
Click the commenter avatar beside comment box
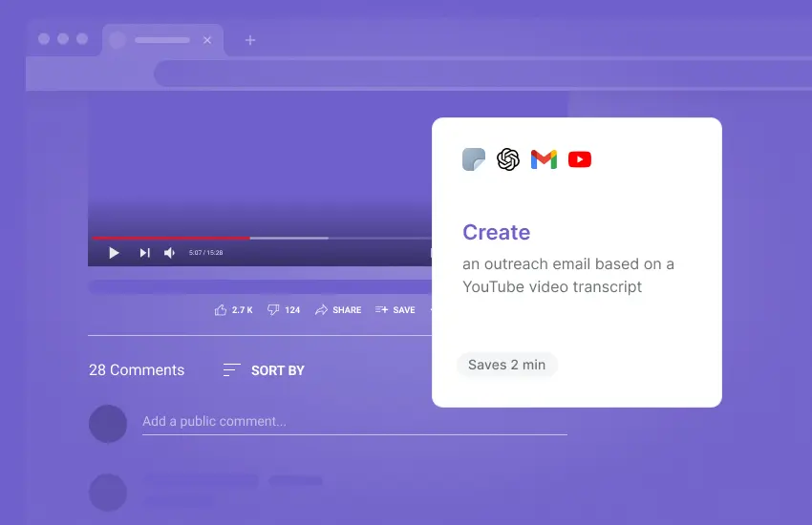point(108,424)
